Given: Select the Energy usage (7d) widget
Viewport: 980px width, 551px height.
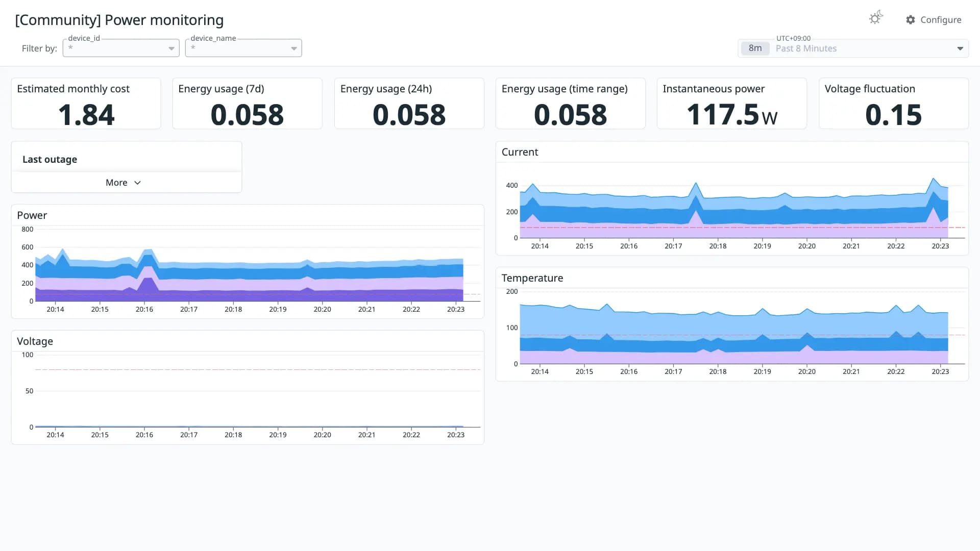Looking at the screenshot, I should tap(247, 104).
